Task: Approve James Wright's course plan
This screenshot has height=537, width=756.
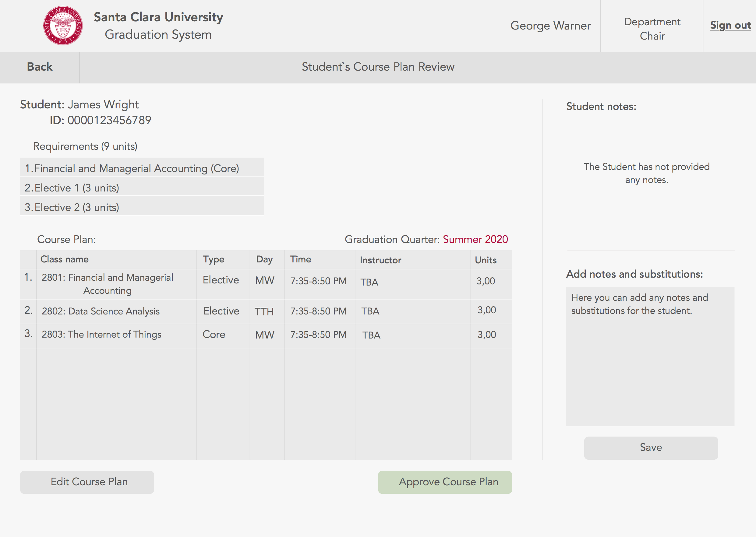Action: click(445, 482)
